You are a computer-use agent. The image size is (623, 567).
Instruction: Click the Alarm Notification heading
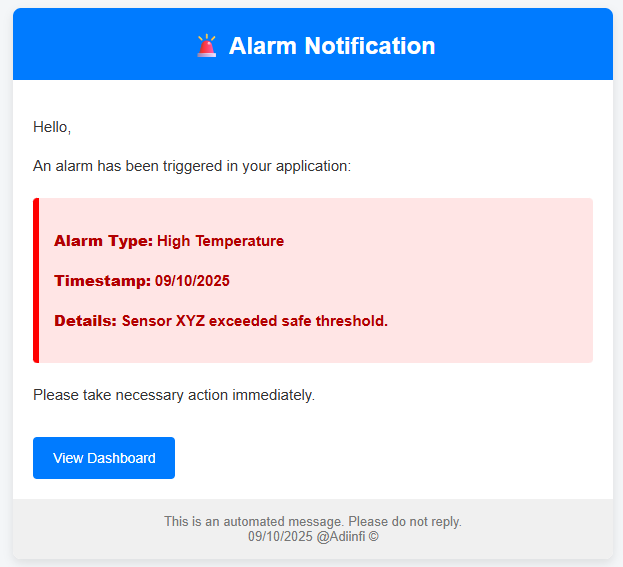coord(331,46)
